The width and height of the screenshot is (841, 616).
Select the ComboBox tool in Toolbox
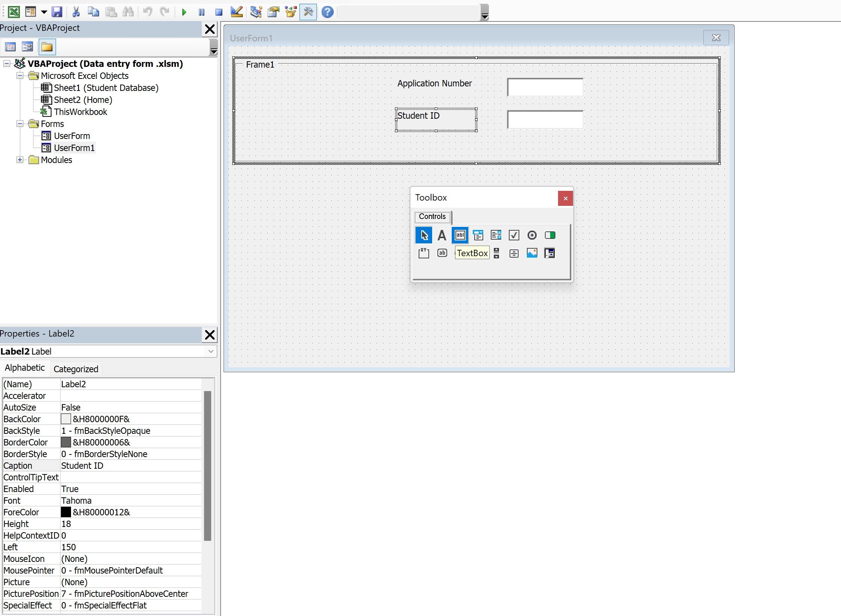(478, 235)
